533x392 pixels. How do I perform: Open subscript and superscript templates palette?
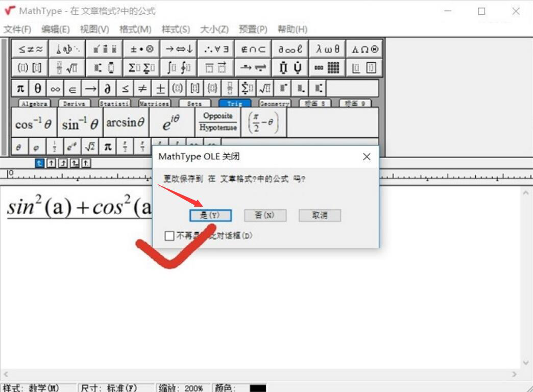point(105,68)
